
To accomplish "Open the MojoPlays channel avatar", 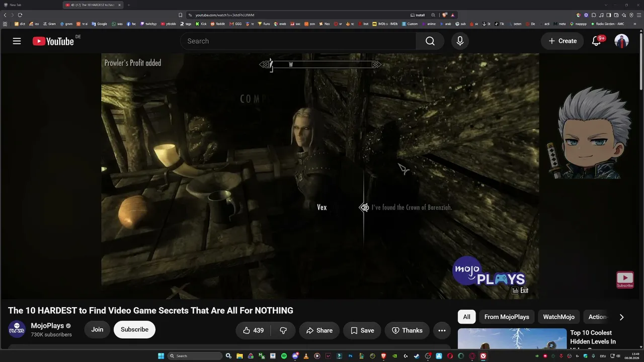I will tap(17, 329).
